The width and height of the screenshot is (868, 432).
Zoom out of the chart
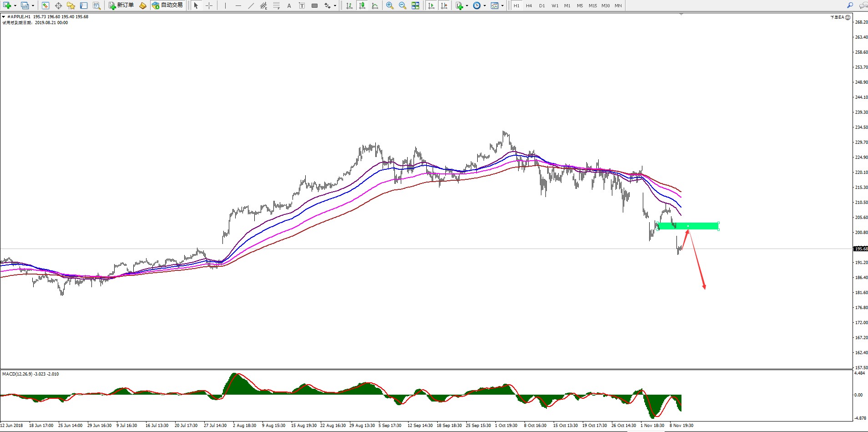pyautogui.click(x=403, y=5)
